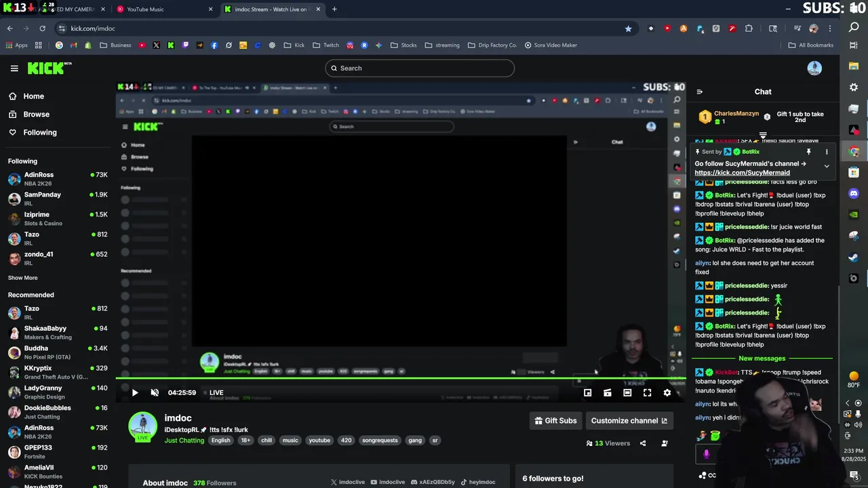
Task: Toggle theater mode on the player
Action: coord(627,392)
